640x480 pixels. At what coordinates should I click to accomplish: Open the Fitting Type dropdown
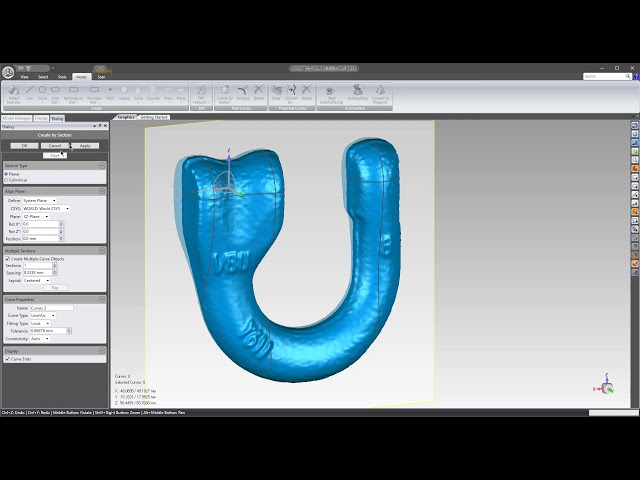(40, 323)
